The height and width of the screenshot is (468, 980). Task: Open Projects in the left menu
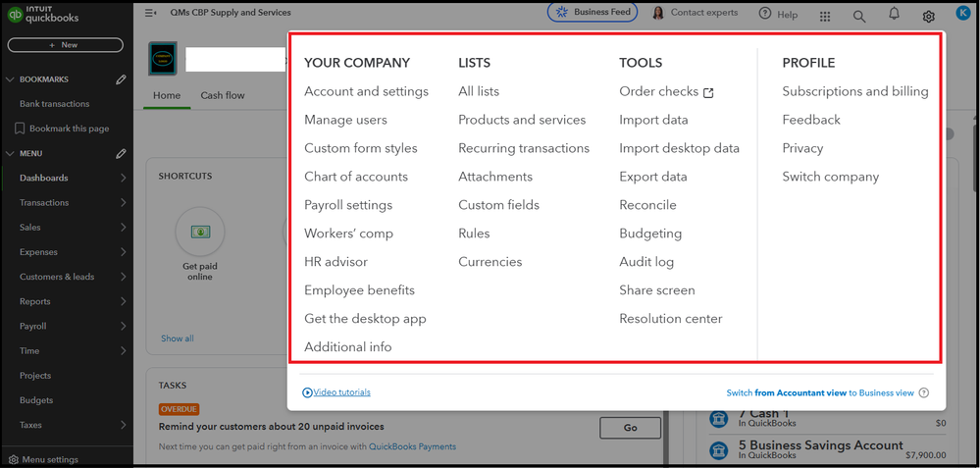[x=35, y=376]
